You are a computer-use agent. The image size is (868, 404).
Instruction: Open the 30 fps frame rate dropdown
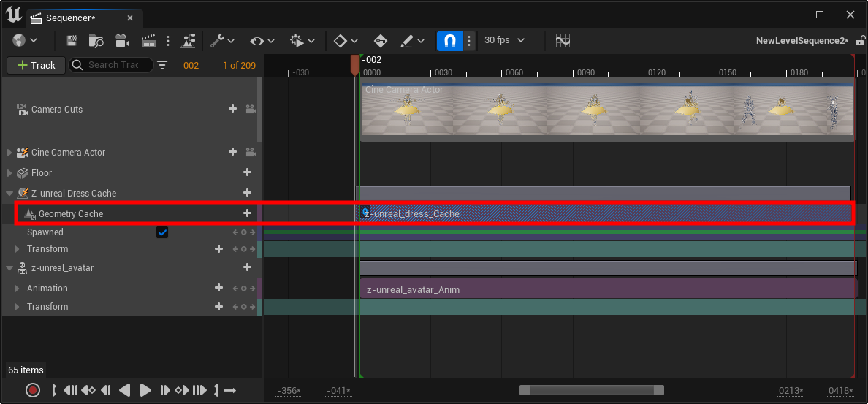[503, 40]
